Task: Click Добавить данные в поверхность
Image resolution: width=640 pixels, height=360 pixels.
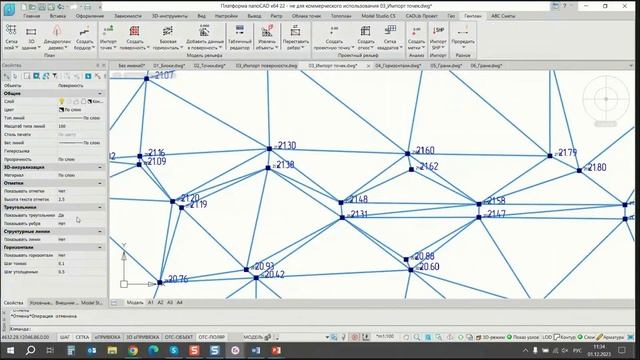Action: (x=204, y=37)
